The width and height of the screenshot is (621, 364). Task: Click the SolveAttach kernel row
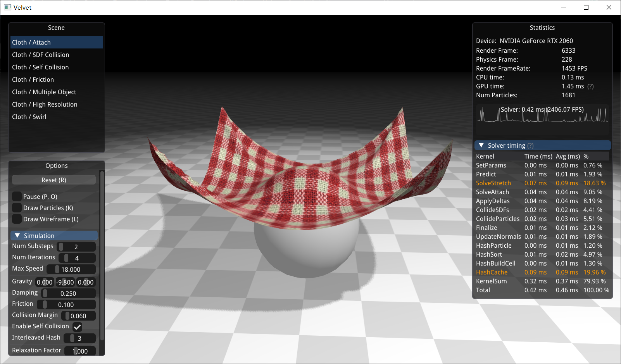pyautogui.click(x=542, y=192)
